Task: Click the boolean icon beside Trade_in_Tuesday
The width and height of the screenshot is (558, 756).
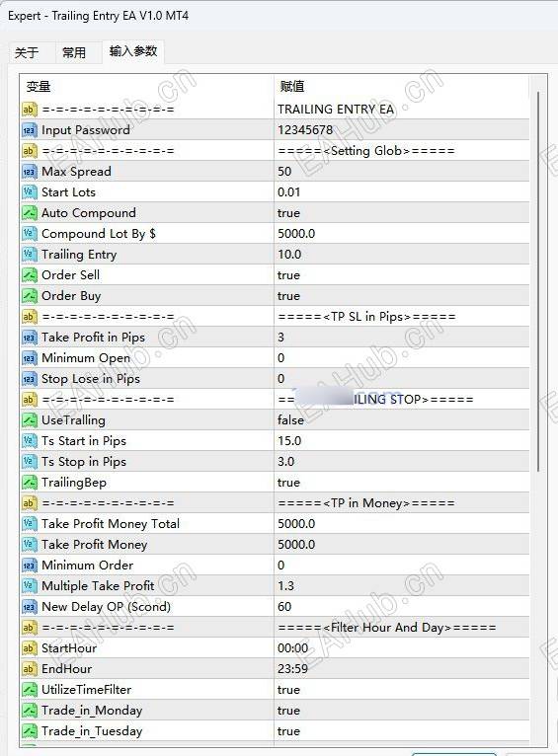Action: tap(30, 731)
